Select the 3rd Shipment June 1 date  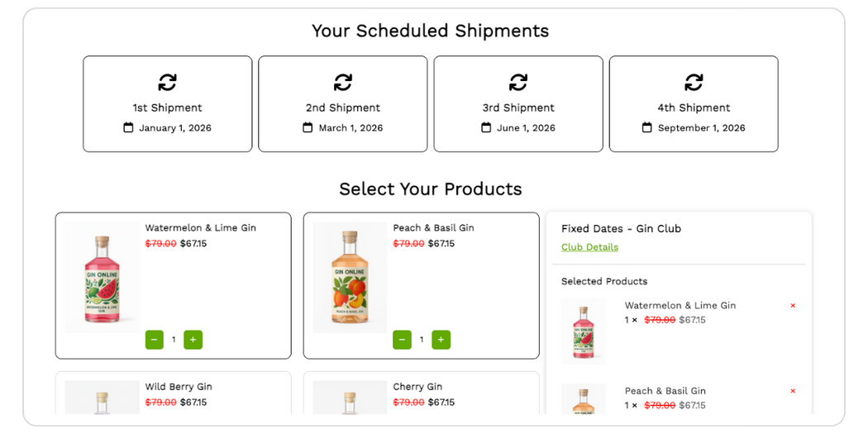coord(526,128)
